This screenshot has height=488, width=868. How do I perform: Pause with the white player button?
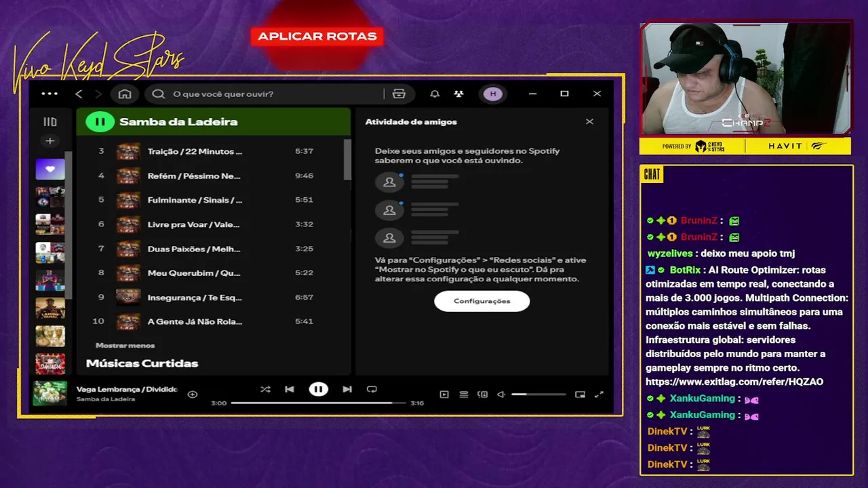coord(318,389)
